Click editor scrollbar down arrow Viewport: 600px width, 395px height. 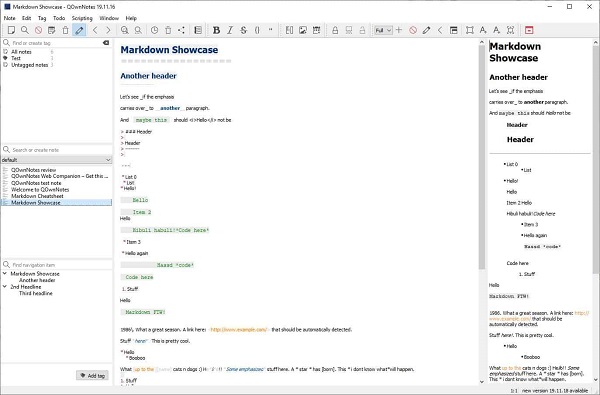pyautogui.click(x=481, y=382)
